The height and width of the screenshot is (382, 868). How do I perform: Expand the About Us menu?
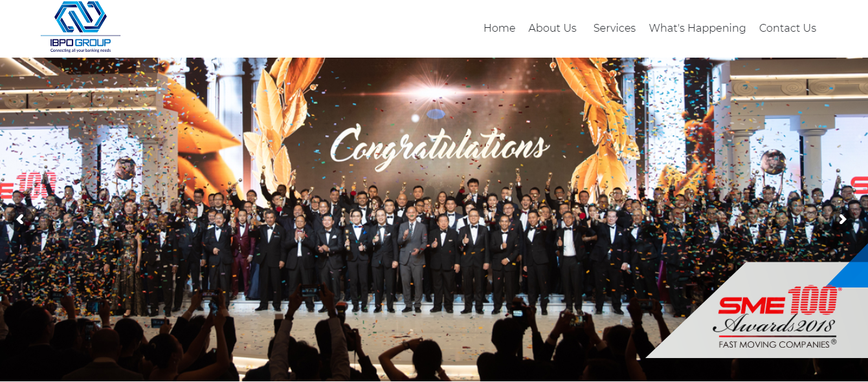552,28
